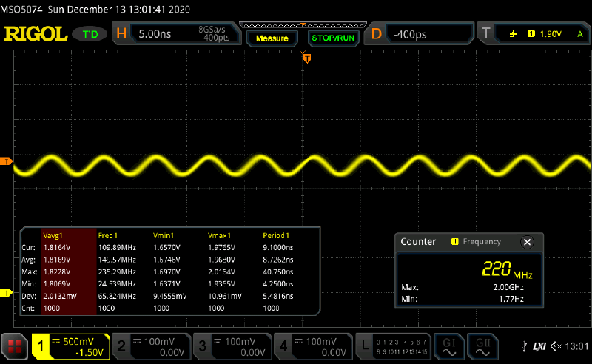Screen dimensions: 592x364
Task: Click the GII waveform generator icon
Action: (x=483, y=346)
